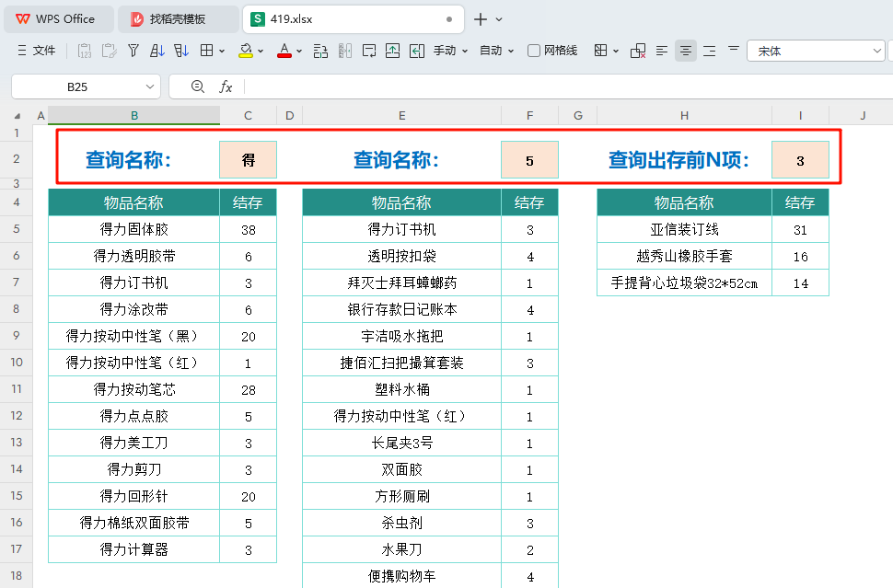Toggle center horizontal alignment
The width and height of the screenshot is (893, 588).
point(686,51)
